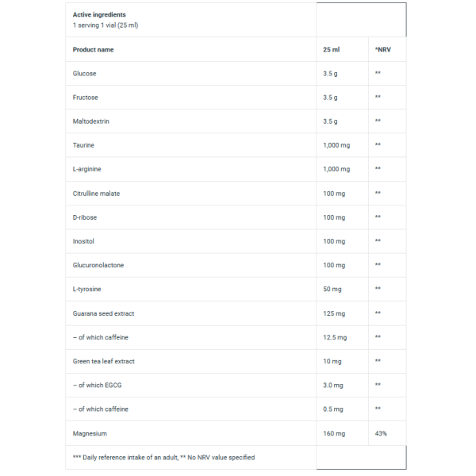Select the L-arginine ingredient name
Viewport: 476px width, 476px height.
86,169
